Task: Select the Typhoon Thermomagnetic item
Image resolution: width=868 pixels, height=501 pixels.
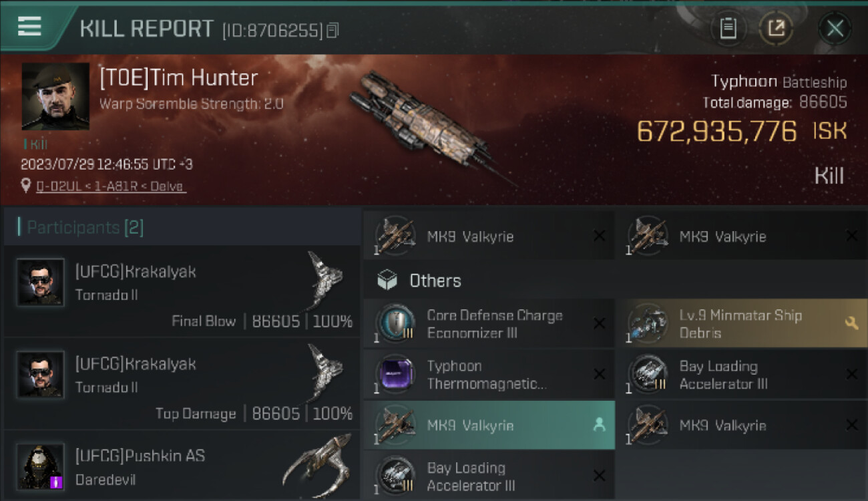Action: pyautogui.click(x=487, y=375)
